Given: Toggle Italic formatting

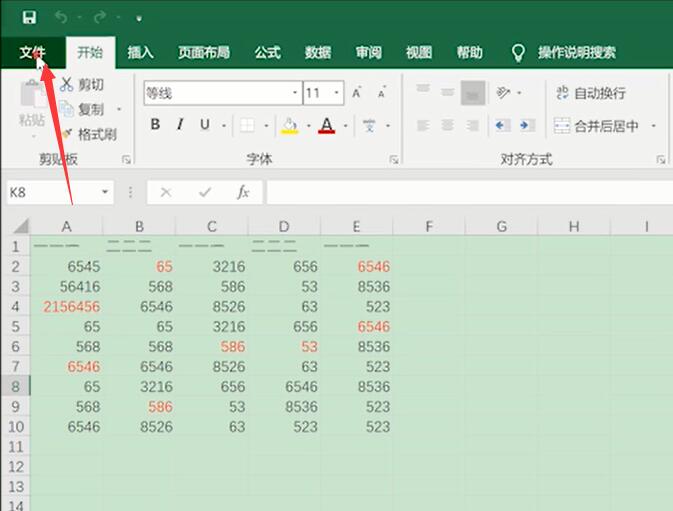Looking at the screenshot, I should click(x=180, y=125).
